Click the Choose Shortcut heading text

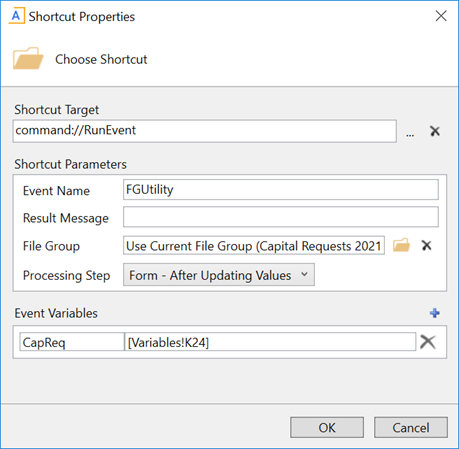click(x=101, y=59)
